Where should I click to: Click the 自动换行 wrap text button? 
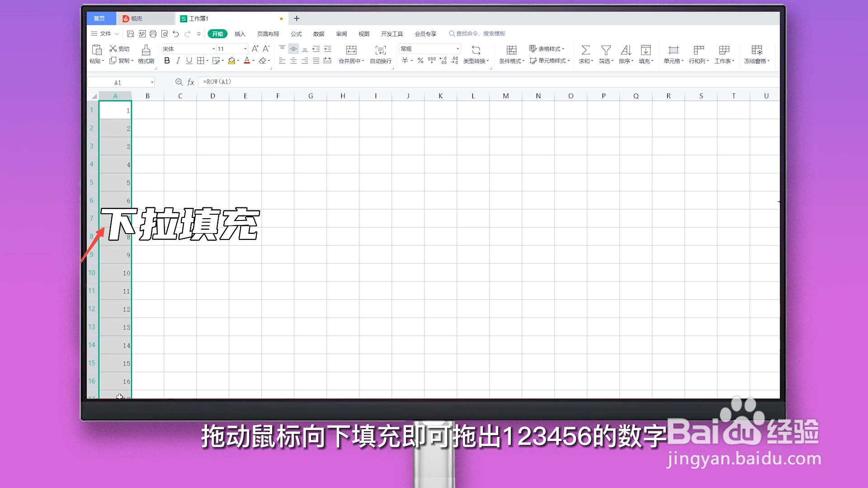click(x=380, y=54)
